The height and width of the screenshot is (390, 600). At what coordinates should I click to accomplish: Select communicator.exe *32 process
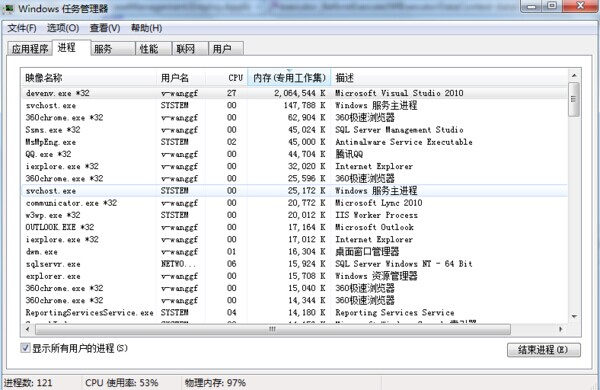point(295,203)
